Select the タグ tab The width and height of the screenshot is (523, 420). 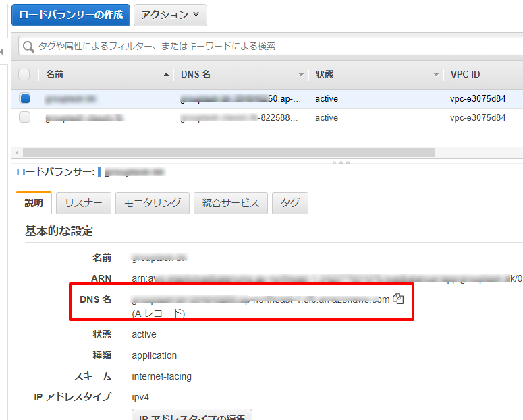[x=290, y=203]
